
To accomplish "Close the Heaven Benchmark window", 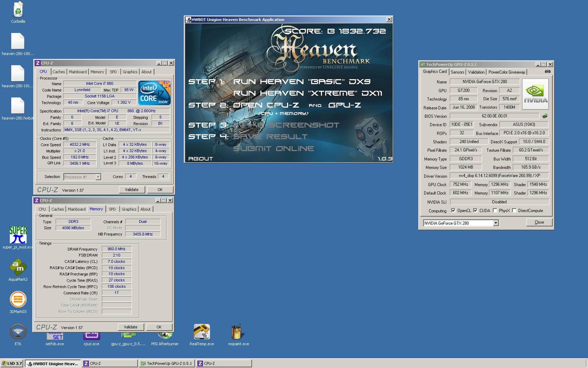I will pyautogui.click(x=389, y=20).
